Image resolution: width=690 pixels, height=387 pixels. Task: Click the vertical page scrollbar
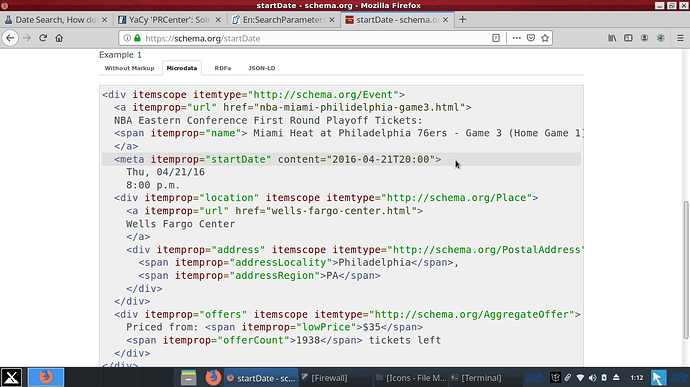pyautogui.click(x=686, y=270)
